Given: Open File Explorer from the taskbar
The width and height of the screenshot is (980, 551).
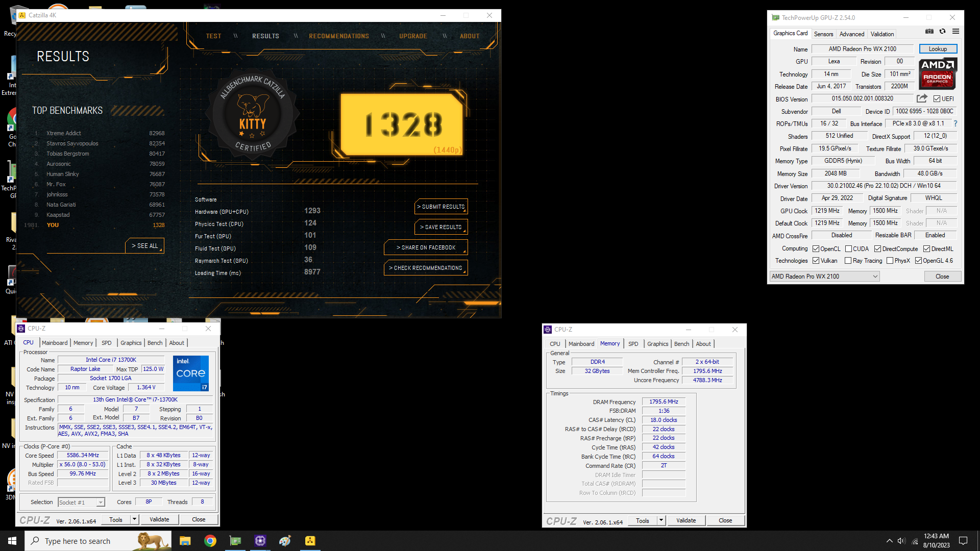Looking at the screenshot, I should pos(185,541).
